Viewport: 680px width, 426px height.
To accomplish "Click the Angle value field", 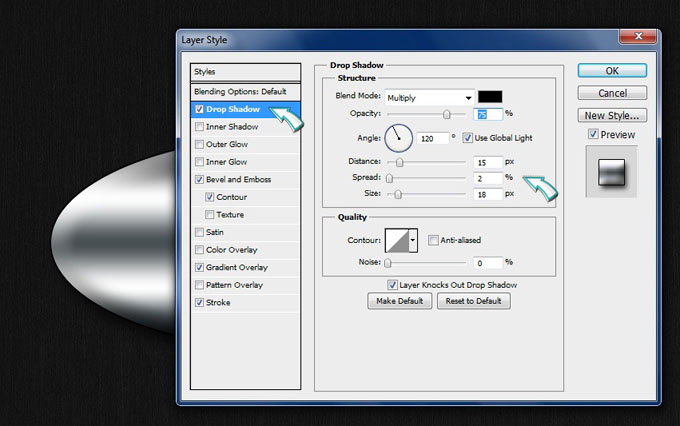I will pos(432,138).
